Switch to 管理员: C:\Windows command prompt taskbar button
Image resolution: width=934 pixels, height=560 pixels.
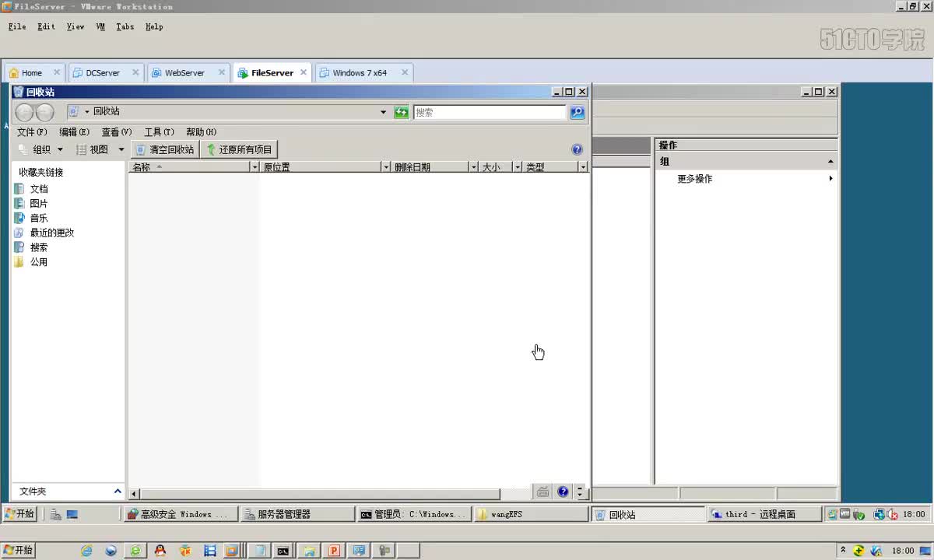click(413, 514)
